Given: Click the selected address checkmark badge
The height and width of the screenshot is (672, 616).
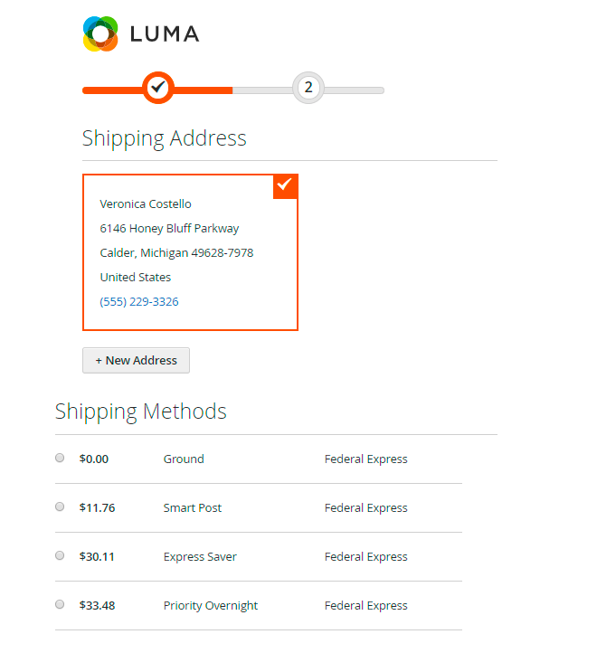Looking at the screenshot, I should (x=285, y=185).
